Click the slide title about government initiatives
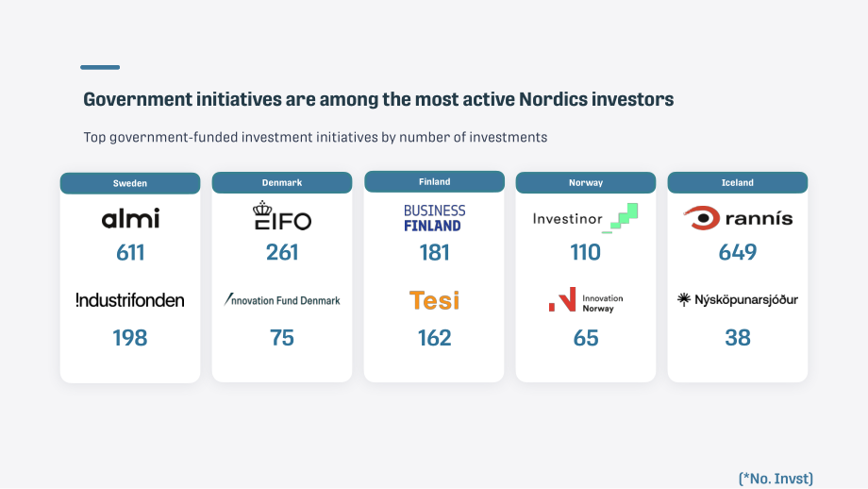868x489 pixels. click(378, 100)
